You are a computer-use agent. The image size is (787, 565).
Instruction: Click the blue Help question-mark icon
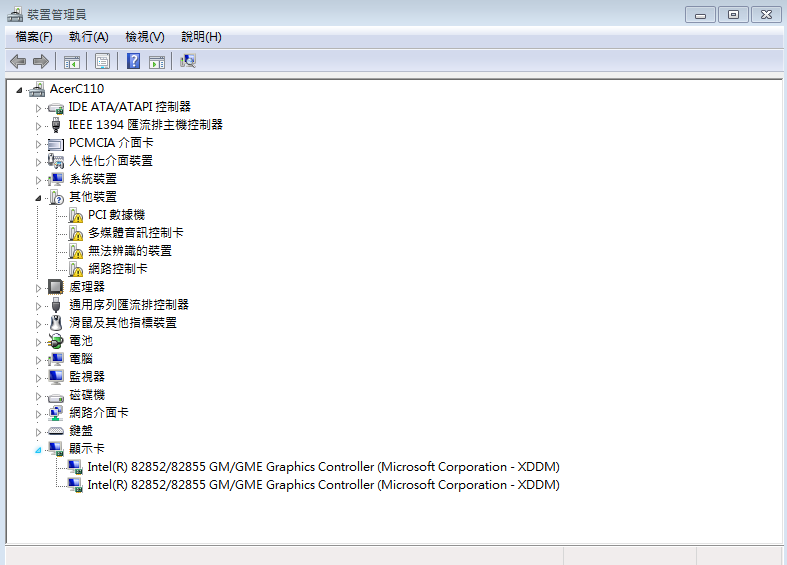[x=134, y=61]
